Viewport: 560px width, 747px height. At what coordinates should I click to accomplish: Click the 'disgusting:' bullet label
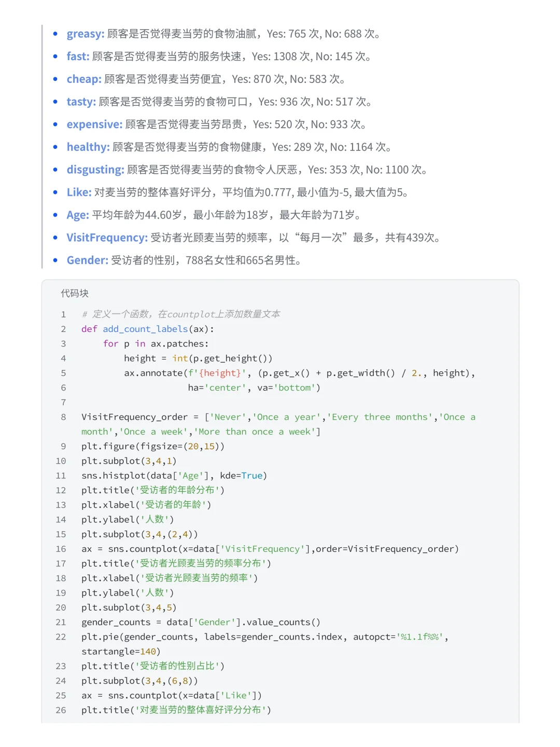tap(95, 170)
